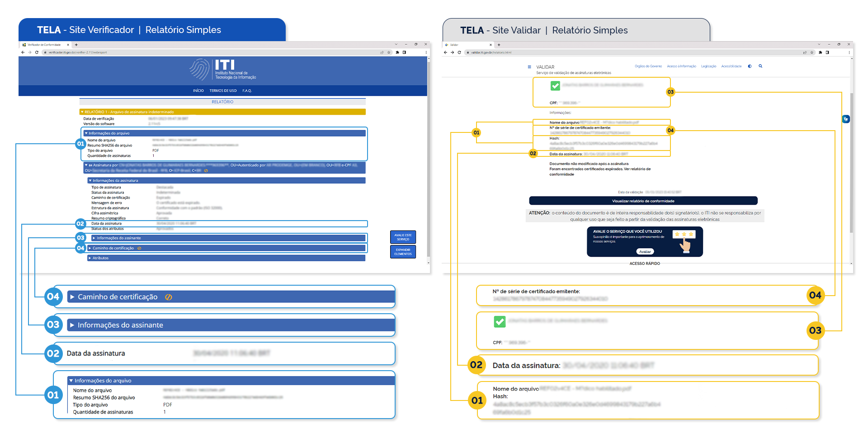This screenshot has height=438, width=868.
Task: Open new tab in Validar browser window
Action: [x=499, y=45]
